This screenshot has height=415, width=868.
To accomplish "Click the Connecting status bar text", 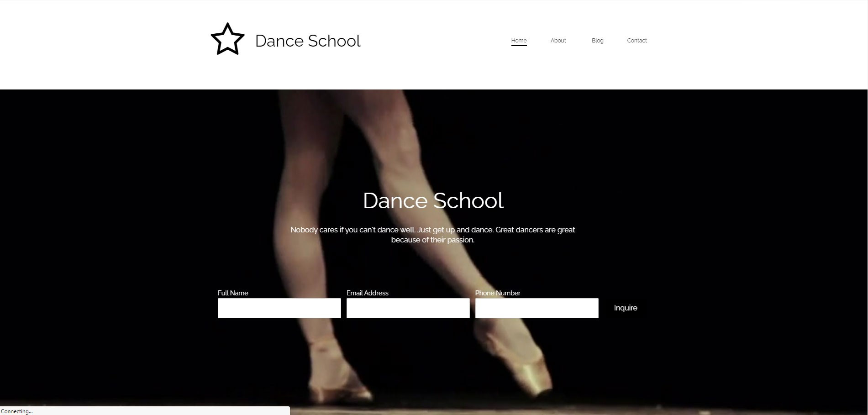I will click(17, 411).
